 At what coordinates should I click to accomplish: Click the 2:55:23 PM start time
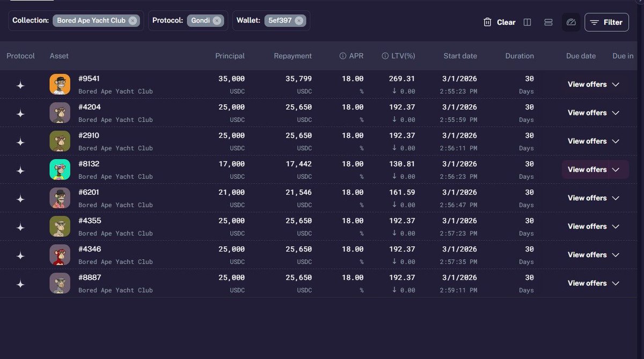[459, 91]
